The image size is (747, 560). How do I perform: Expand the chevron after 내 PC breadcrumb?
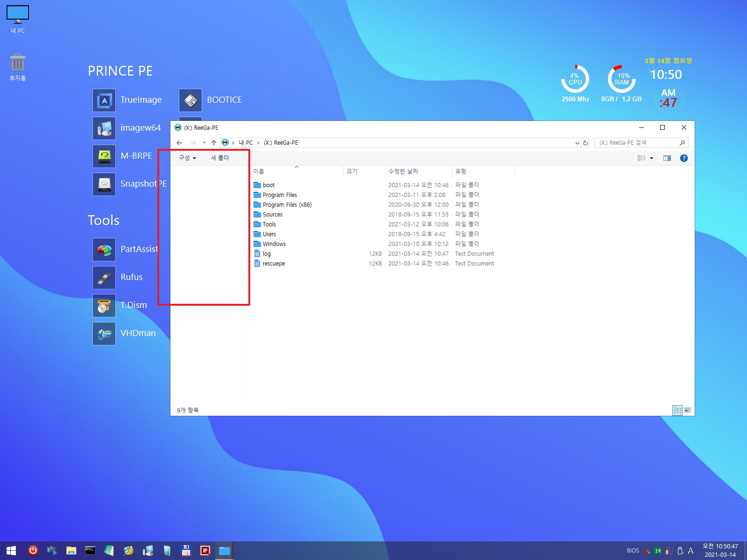(x=258, y=143)
